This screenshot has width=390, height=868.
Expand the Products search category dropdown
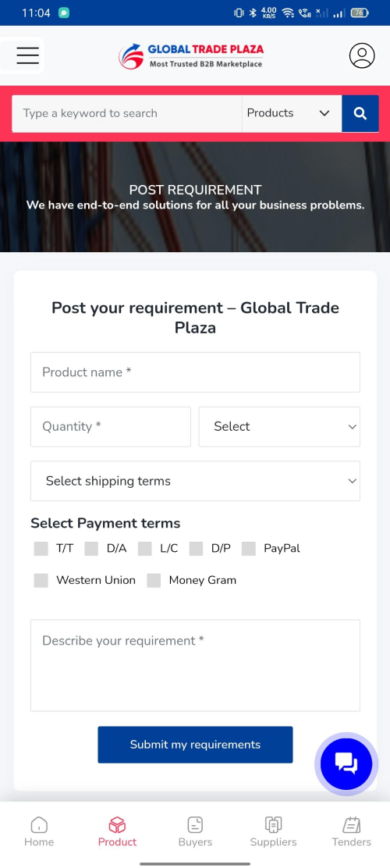pyautogui.click(x=292, y=113)
